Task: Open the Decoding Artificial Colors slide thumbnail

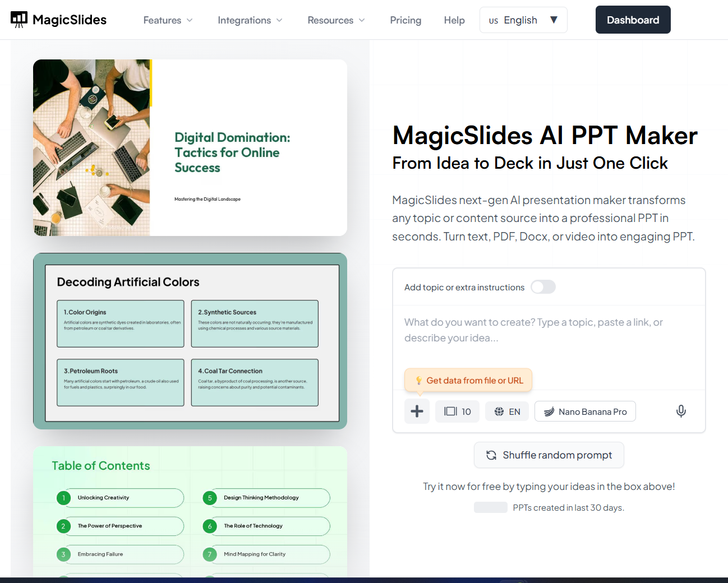Action: (x=190, y=341)
